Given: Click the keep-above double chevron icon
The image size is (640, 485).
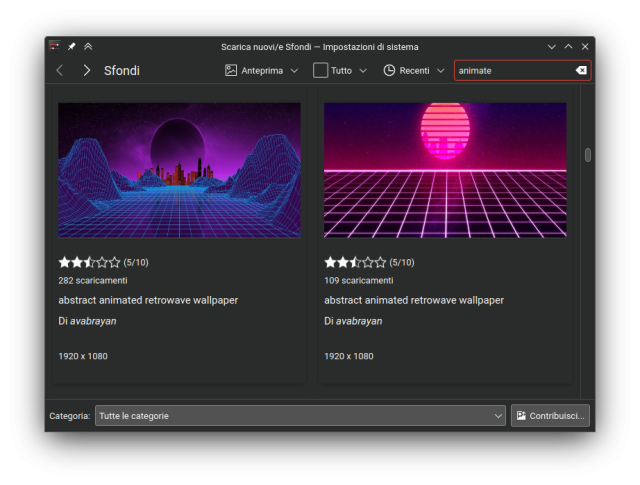Looking at the screenshot, I should [x=88, y=46].
